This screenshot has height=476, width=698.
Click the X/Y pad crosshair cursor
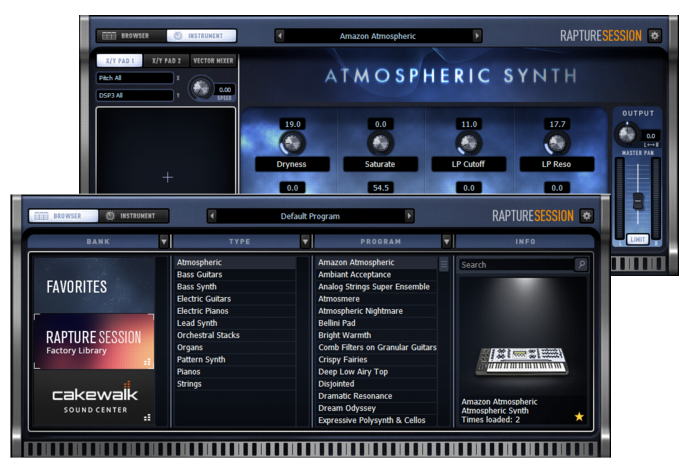point(167,178)
